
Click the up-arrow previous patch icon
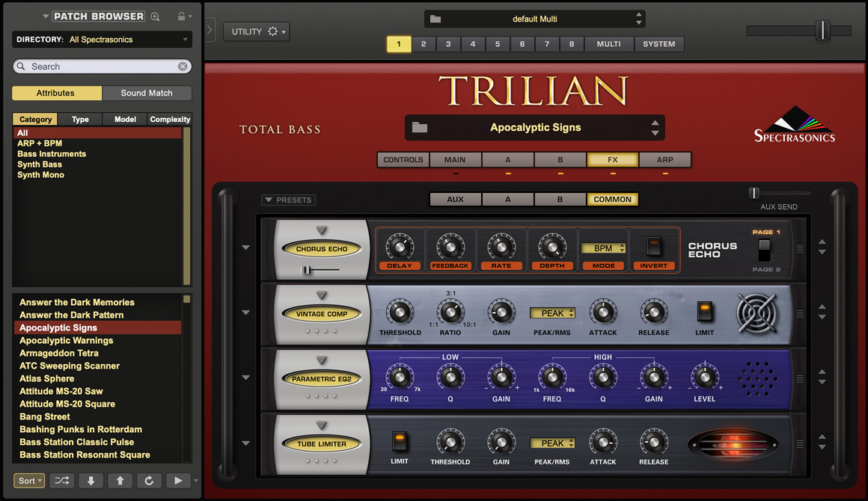(x=120, y=481)
